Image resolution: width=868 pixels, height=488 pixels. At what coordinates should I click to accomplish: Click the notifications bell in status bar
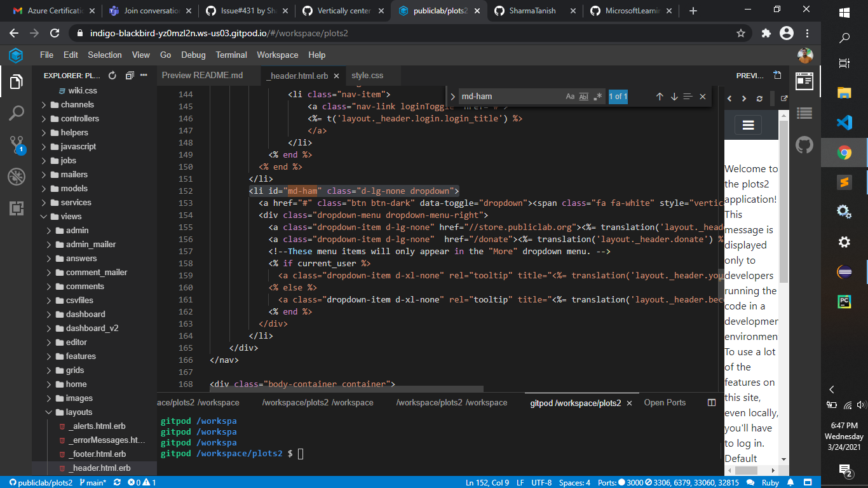(790, 482)
